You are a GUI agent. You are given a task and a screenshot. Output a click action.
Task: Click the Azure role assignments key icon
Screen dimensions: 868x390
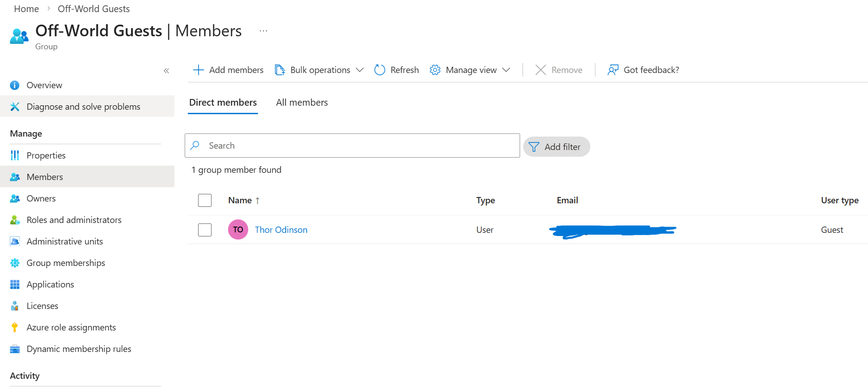click(x=15, y=327)
